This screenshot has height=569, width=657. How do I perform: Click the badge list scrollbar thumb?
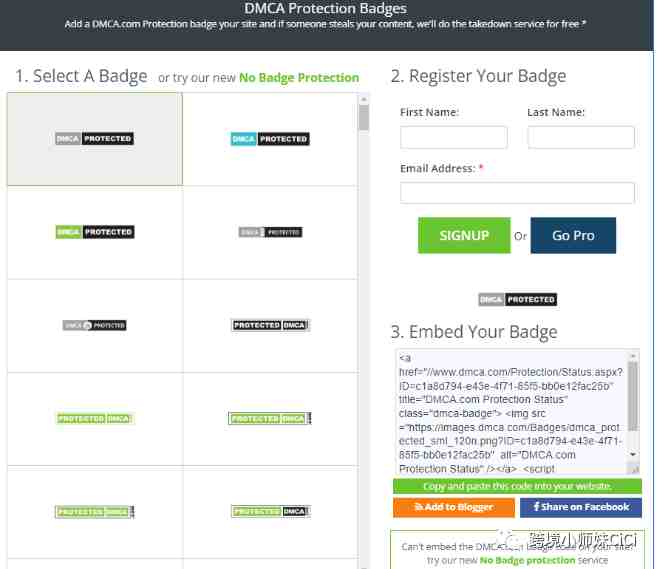pyautogui.click(x=364, y=118)
